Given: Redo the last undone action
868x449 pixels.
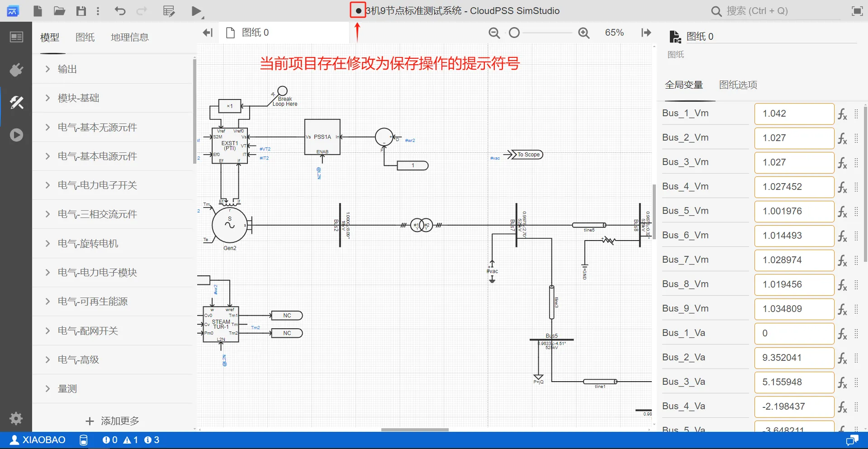Looking at the screenshot, I should tap(142, 11).
